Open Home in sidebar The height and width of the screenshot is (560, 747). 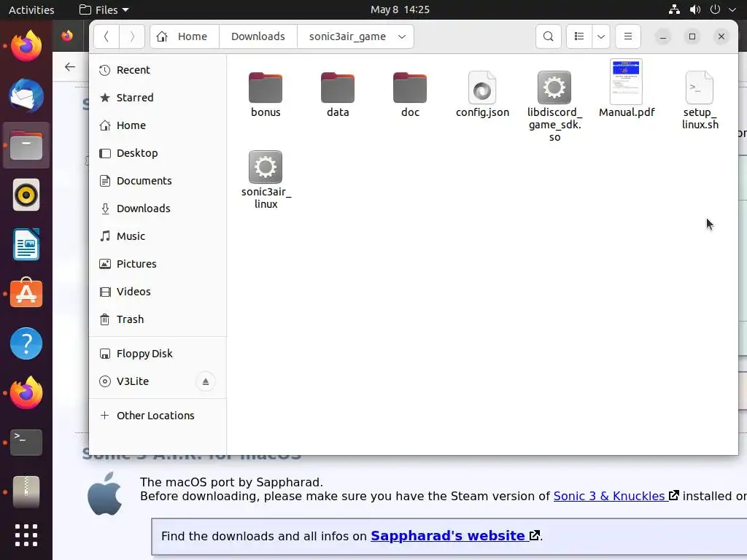tap(158, 125)
